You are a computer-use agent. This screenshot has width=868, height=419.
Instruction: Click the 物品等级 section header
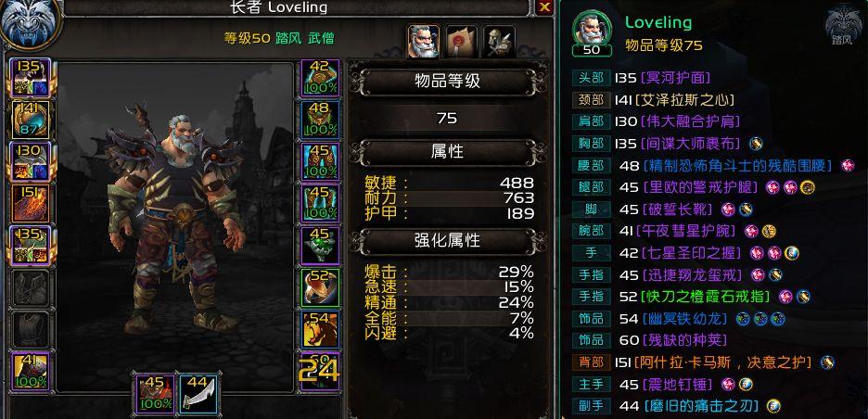click(x=447, y=82)
